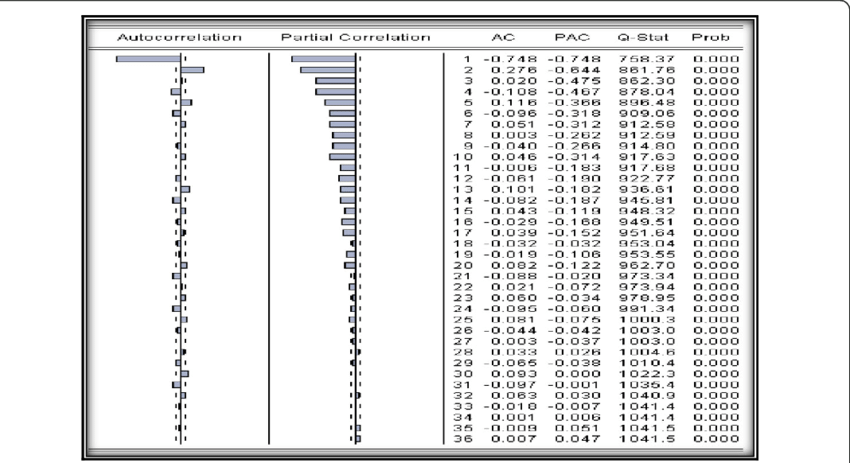Click PAC value -0.366 at lag 5
The image size is (850, 463).
point(574,102)
